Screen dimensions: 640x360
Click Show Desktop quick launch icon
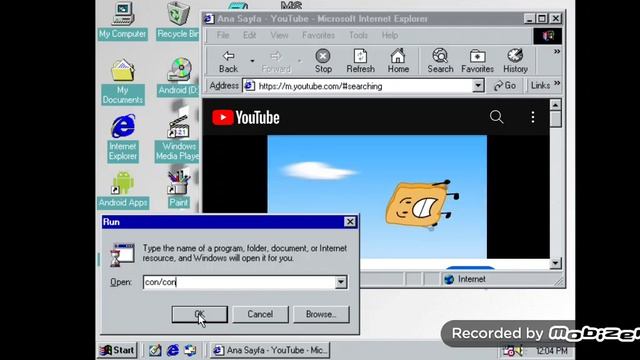point(155,350)
